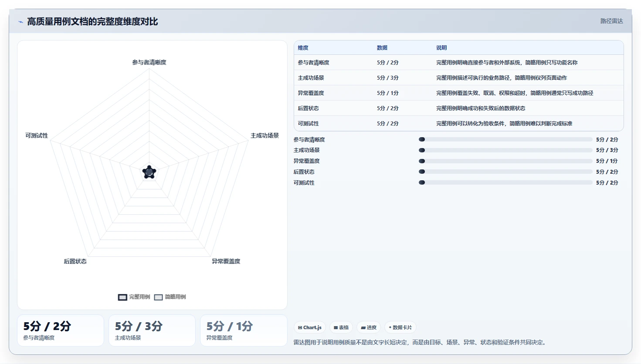Click the 说明 column header
The image size is (641, 364).
(x=441, y=48)
